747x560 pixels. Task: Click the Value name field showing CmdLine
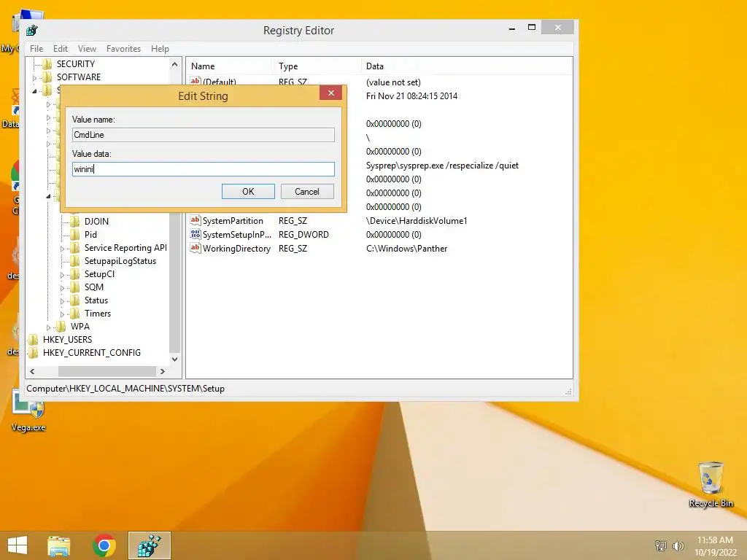point(204,135)
